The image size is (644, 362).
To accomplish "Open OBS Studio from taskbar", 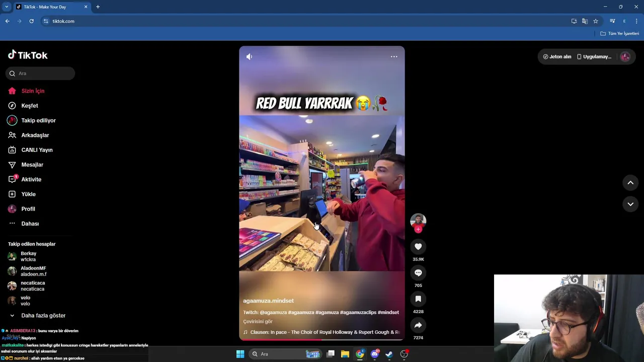I will (x=404, y=354).
